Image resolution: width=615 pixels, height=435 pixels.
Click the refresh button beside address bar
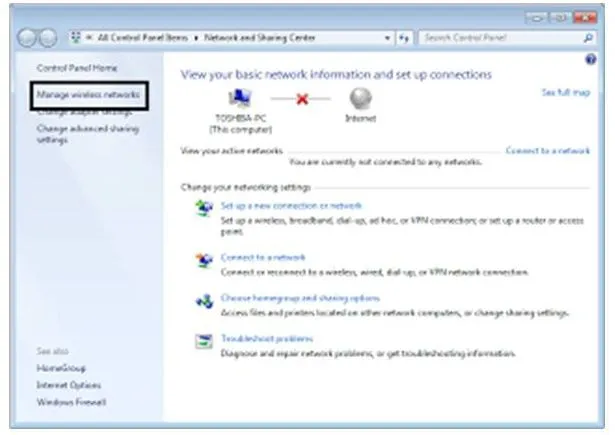click(404, 38)
